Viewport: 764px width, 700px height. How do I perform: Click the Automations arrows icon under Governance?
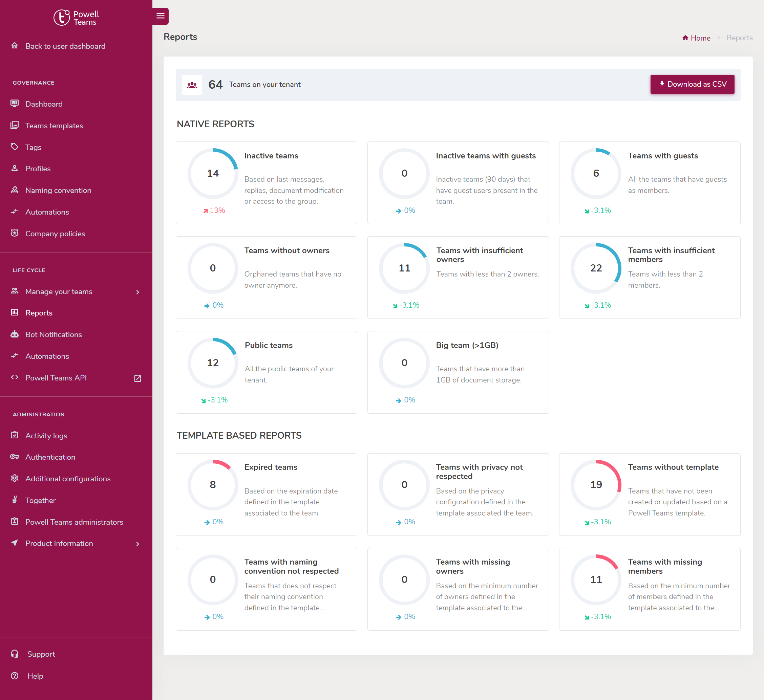(x=15, y=211)
